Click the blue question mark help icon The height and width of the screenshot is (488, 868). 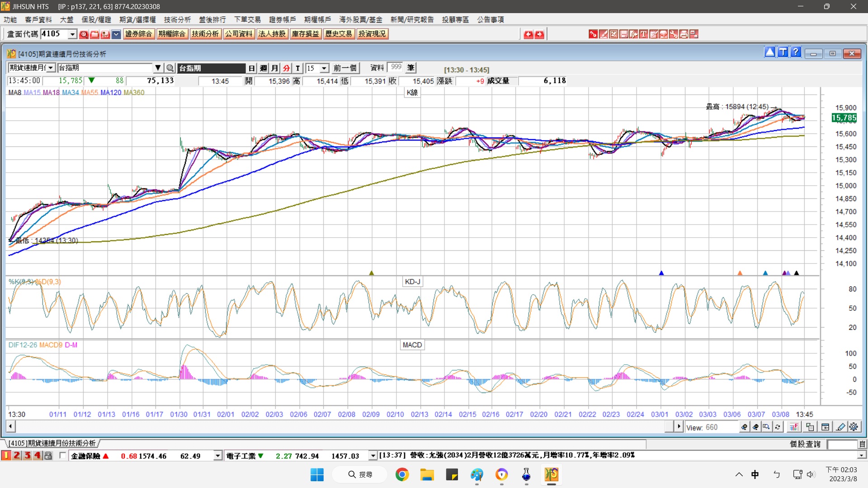pos(796,52)
